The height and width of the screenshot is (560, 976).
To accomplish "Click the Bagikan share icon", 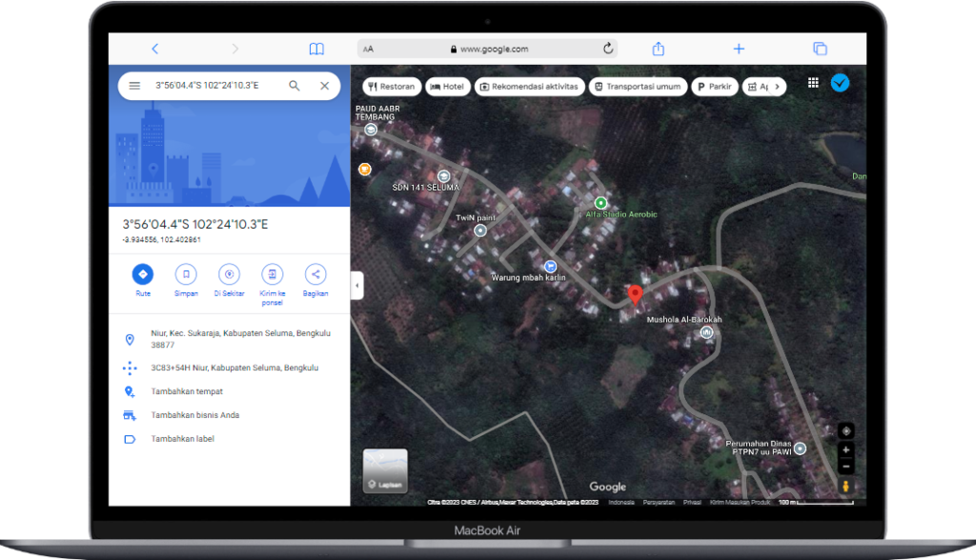I will coord(315,274).
